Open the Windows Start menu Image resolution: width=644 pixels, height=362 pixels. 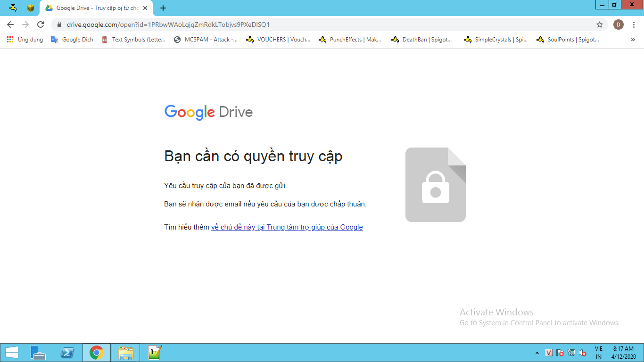11,353
